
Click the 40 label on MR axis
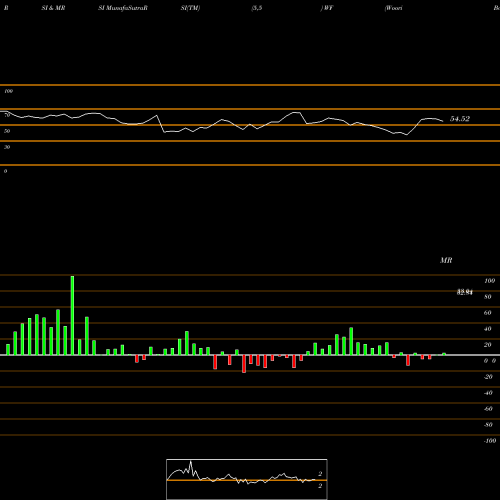click(488, 329)
